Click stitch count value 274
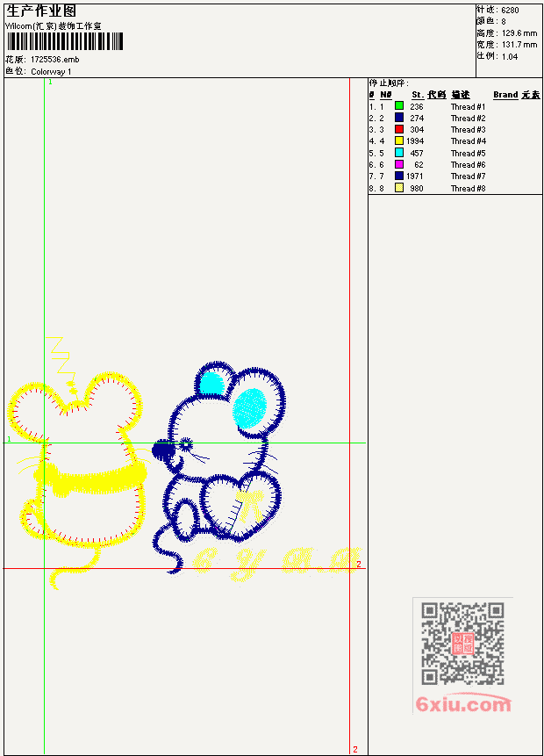Screen dimensions: 544x756 point(417,119)
